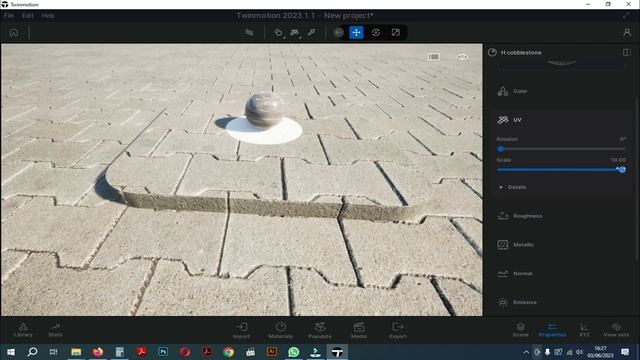Image resolution: width=640 pixels, height=360 pixels.
Task: Open Windows taskbar search
Action: [x=32, y=352]
